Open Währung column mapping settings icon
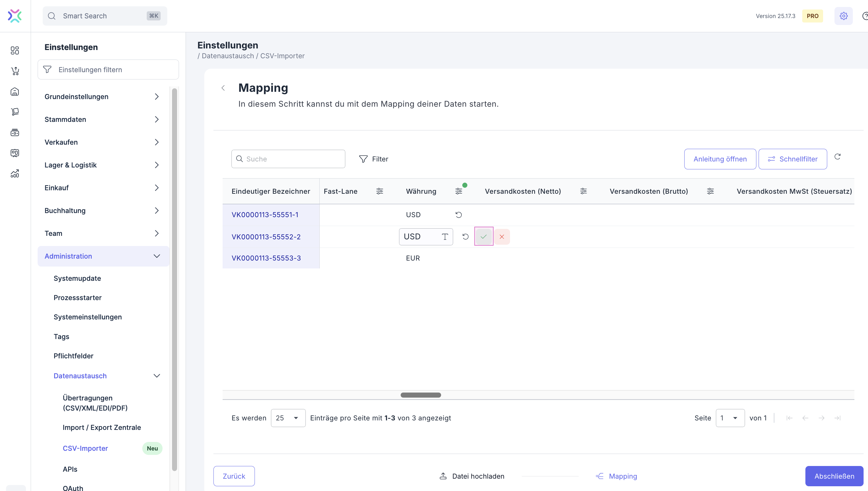This screenshot has width=868, height=491. [459, 191]
